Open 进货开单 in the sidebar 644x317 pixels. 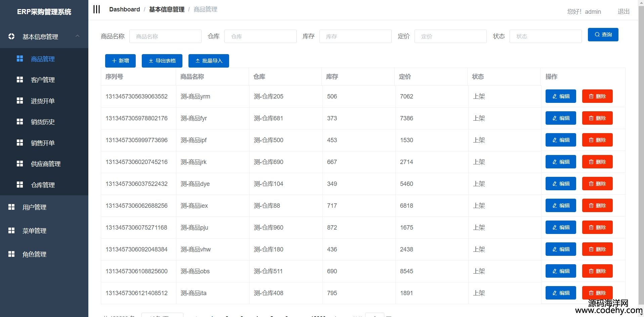(43, 101)
